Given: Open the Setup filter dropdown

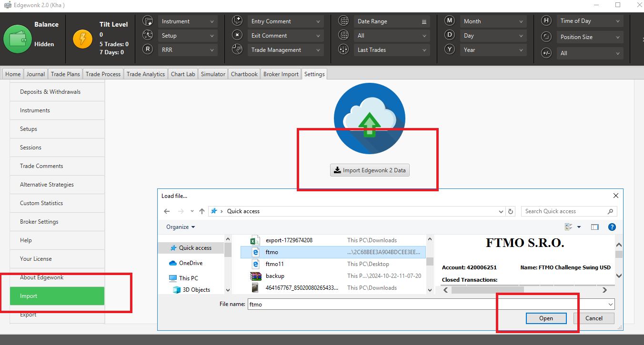Looking at the screenshot, I should pos(188,36).
